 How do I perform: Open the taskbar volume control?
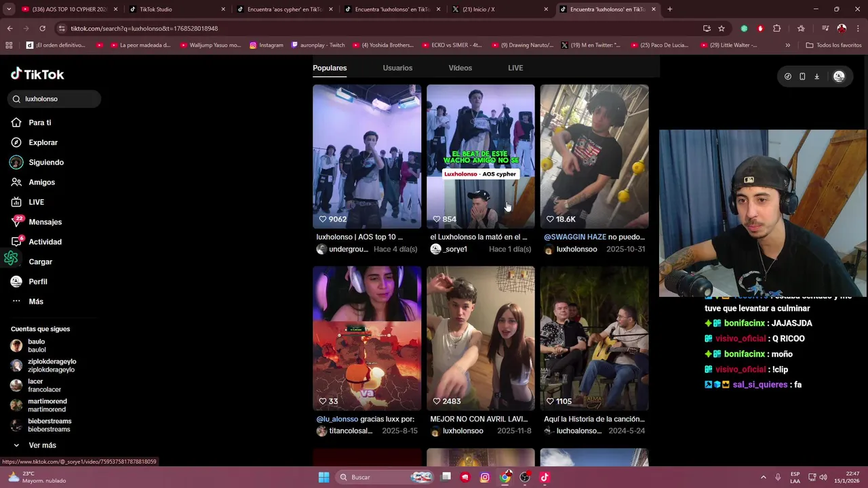[x=823, y=477]
